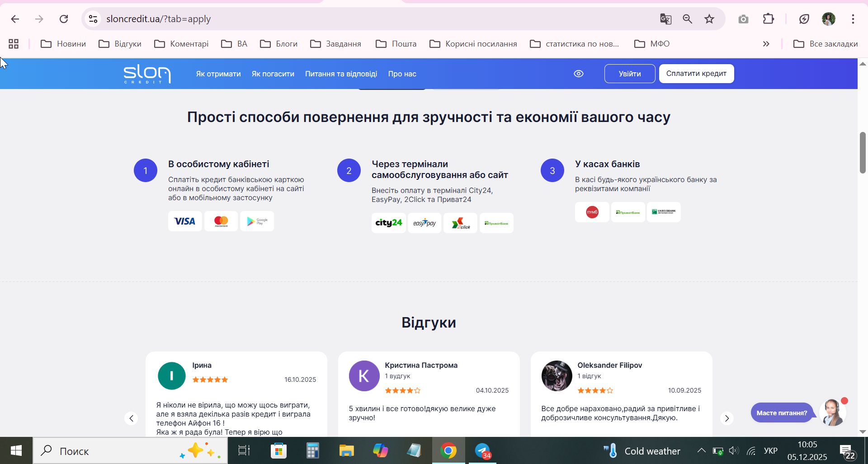
Task: Open Питання та відповіді menu item
Action: pyautogui.click(x=341, y=74)
